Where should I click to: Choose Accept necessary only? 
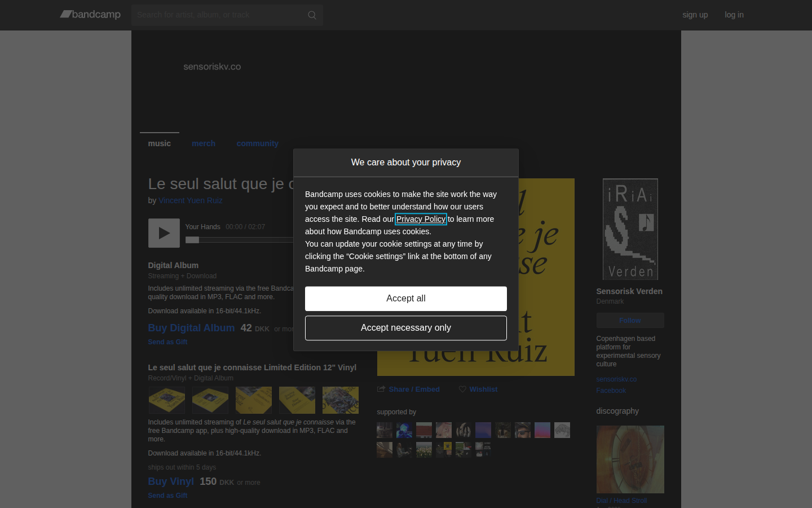click(406, 328)
